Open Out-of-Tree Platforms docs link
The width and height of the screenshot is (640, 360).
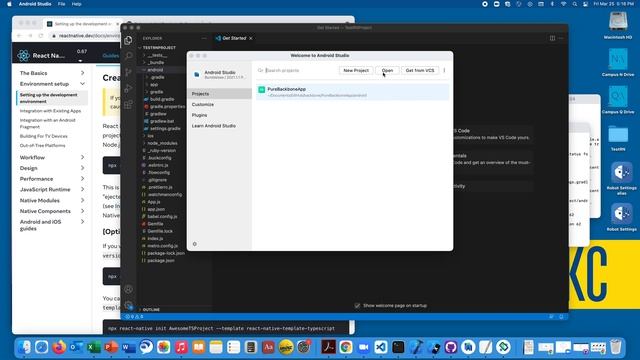(x=42, y=146)
